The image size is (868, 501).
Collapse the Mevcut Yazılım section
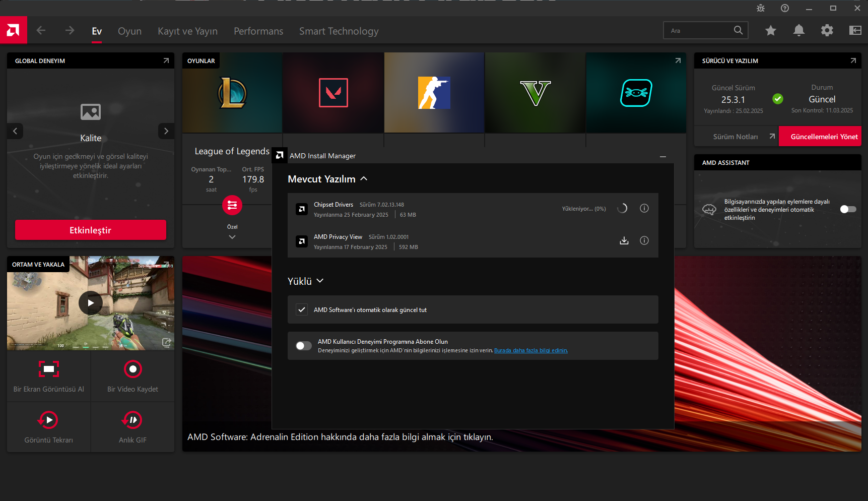(x=364, y=179)
